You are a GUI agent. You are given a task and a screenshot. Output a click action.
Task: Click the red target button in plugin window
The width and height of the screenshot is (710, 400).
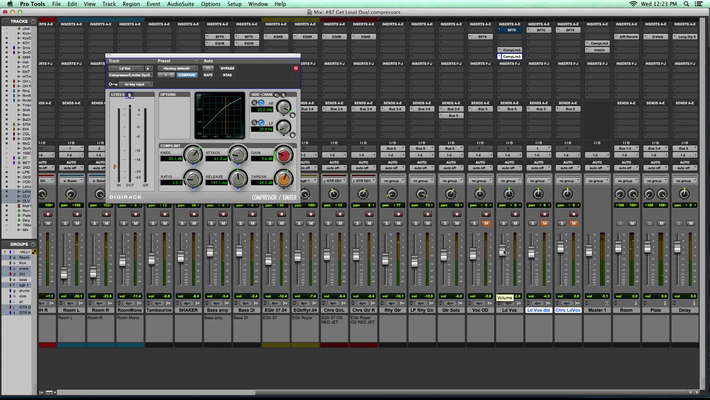[296, 68]
